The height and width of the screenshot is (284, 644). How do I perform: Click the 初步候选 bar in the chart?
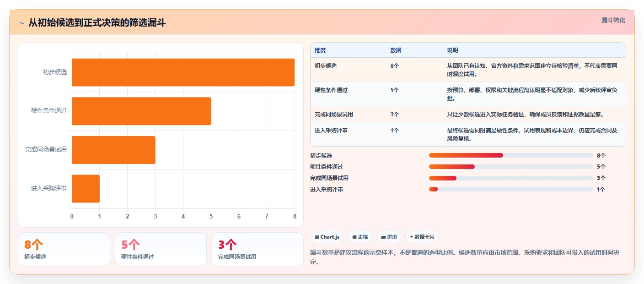(x=183, y=72)
